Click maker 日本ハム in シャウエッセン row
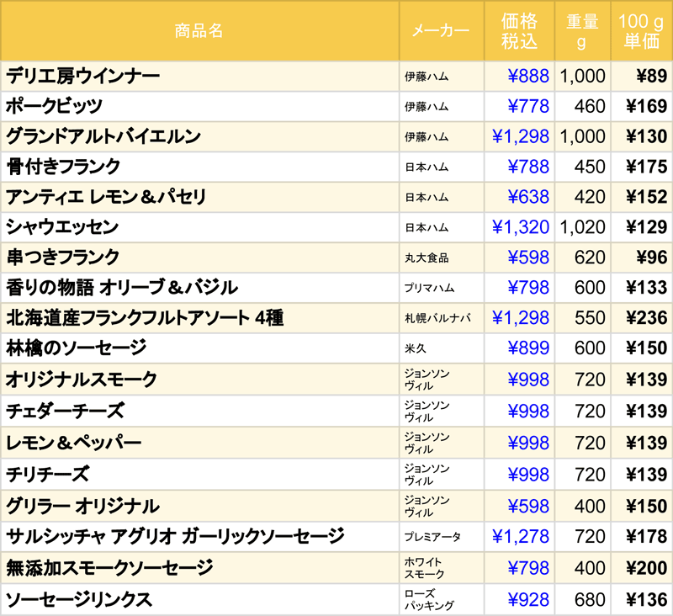 427,227
